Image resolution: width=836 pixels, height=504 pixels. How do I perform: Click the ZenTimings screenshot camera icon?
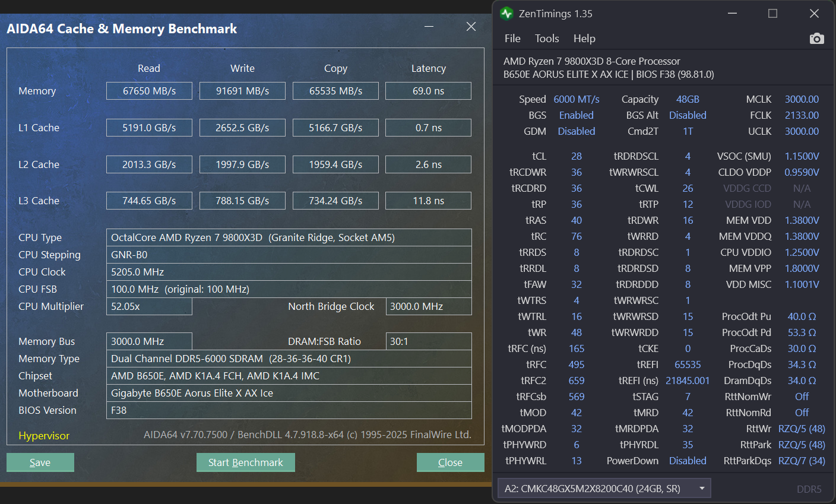[817, 39]
